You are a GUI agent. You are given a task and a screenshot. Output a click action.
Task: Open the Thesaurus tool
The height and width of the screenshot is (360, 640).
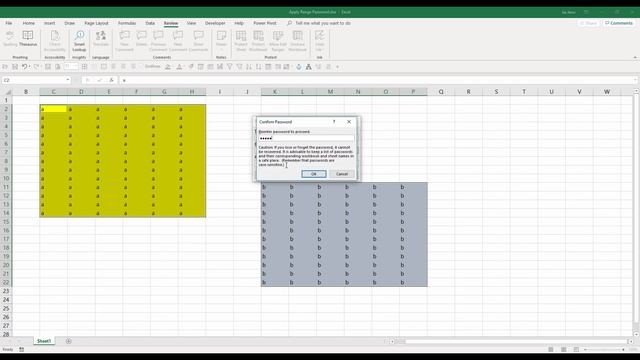pos(28,39)
